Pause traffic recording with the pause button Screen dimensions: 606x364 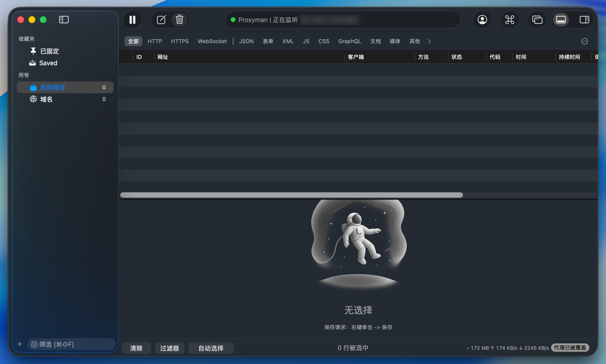click(x=132, y=20)
